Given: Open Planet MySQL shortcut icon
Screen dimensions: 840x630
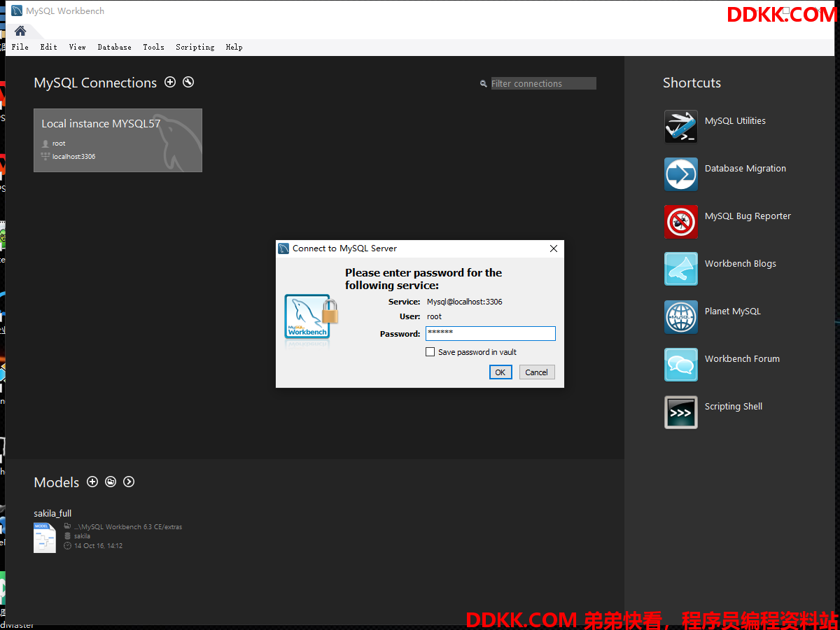Looking at the screenshot, I should pos(681,317).
